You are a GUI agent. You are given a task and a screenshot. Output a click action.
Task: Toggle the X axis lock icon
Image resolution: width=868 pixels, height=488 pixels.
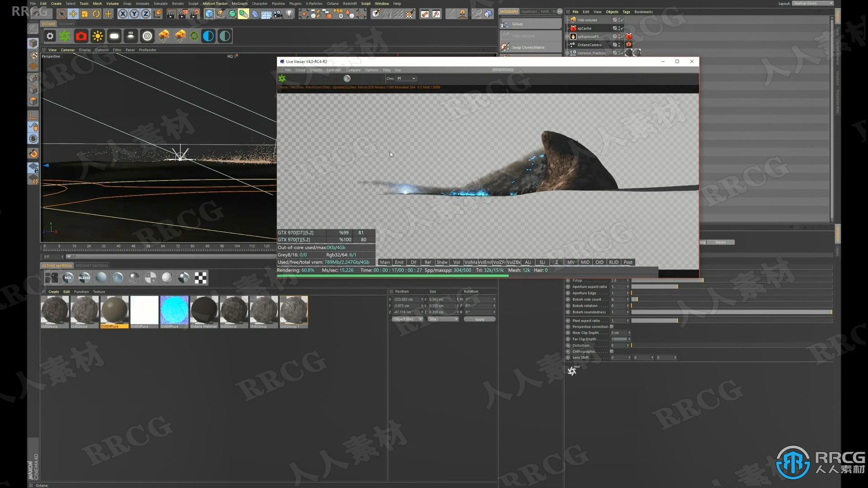pyautogui.click(x=123, y=14)
